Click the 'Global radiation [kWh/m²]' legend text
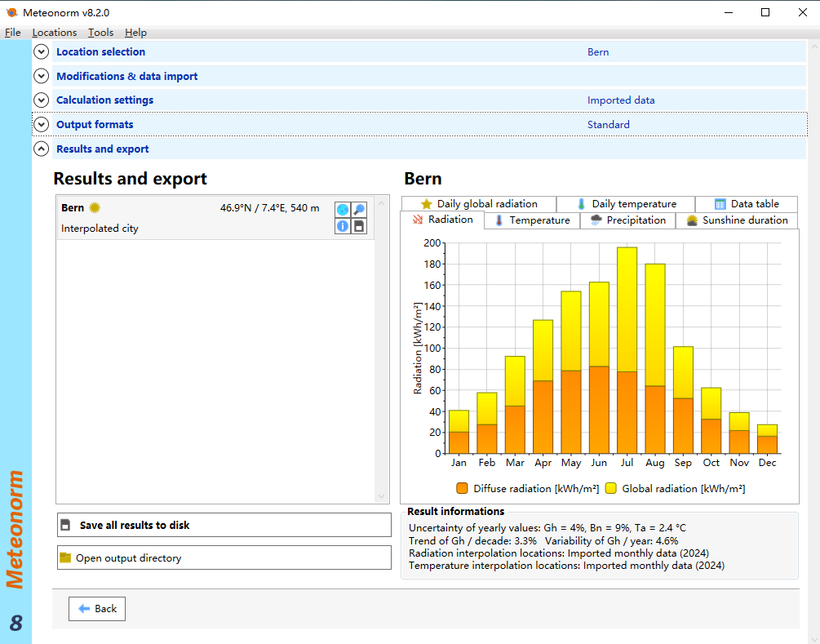This screenshot has height=644, width=820. [x=684, y=489]
